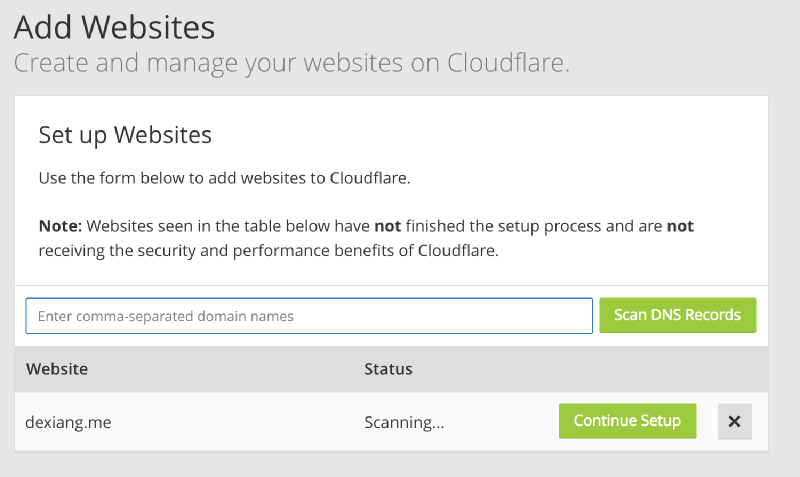Click the Add Websites page heading
800x477 pixels.
point(114,27)
